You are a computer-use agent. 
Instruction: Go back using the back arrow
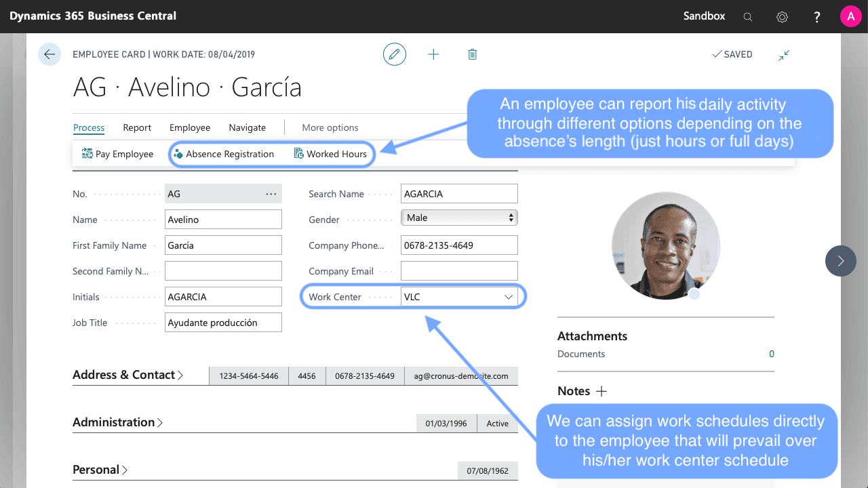tap(50, 54)
